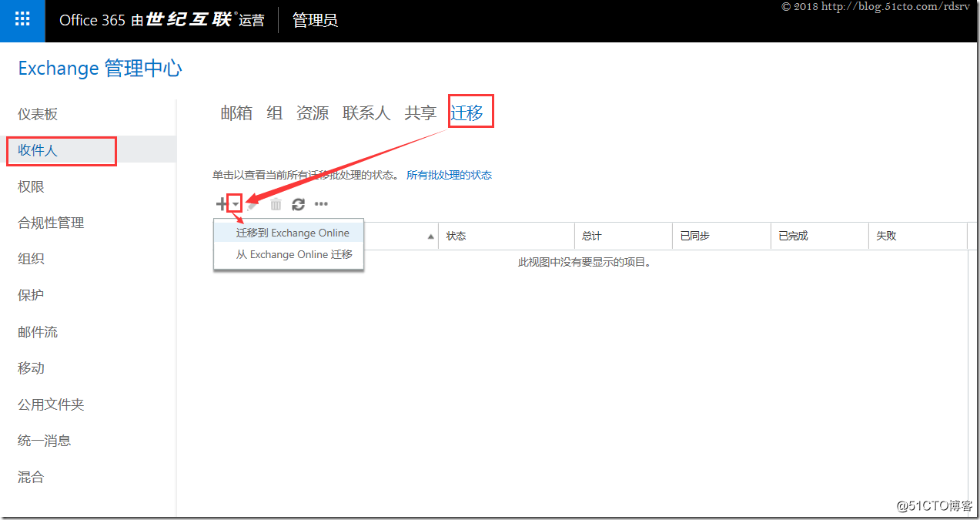
Task: Sort by the 总计 column header
Action: tap(623, 236)
